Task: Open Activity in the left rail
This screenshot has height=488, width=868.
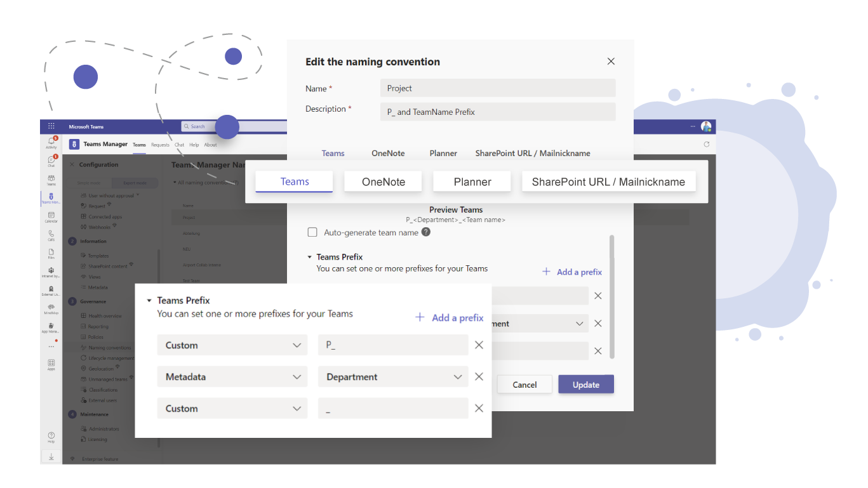Action: coord(51,143)
